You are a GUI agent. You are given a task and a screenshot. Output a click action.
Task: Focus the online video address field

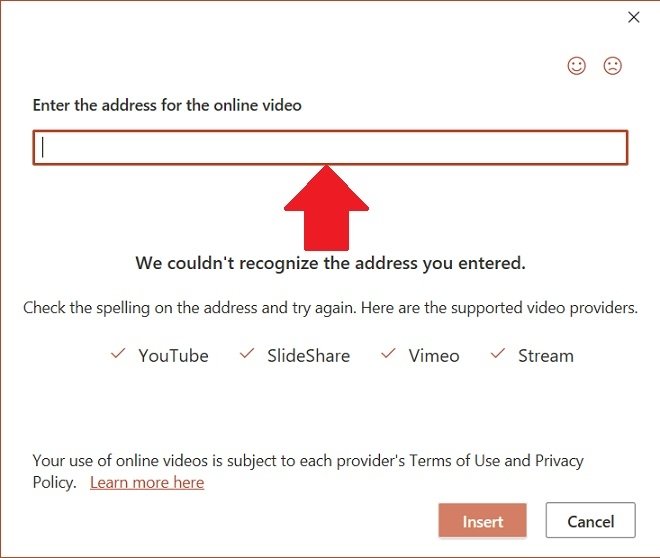tap(330, 148)
